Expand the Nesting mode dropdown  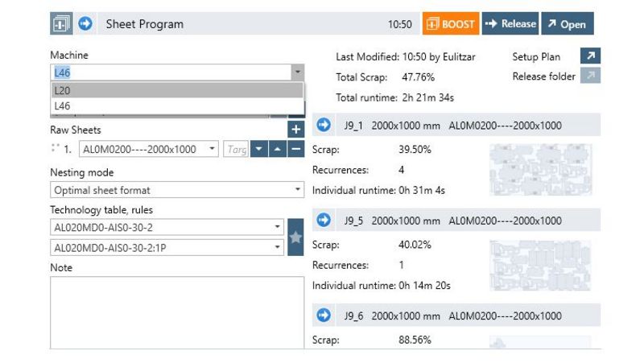298,191
